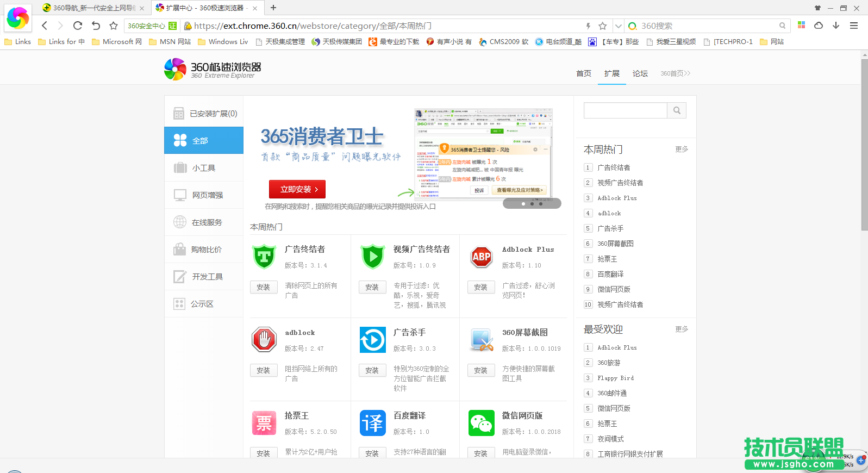Click the address bar favorite star icon
868x473 pixels.
602,26
